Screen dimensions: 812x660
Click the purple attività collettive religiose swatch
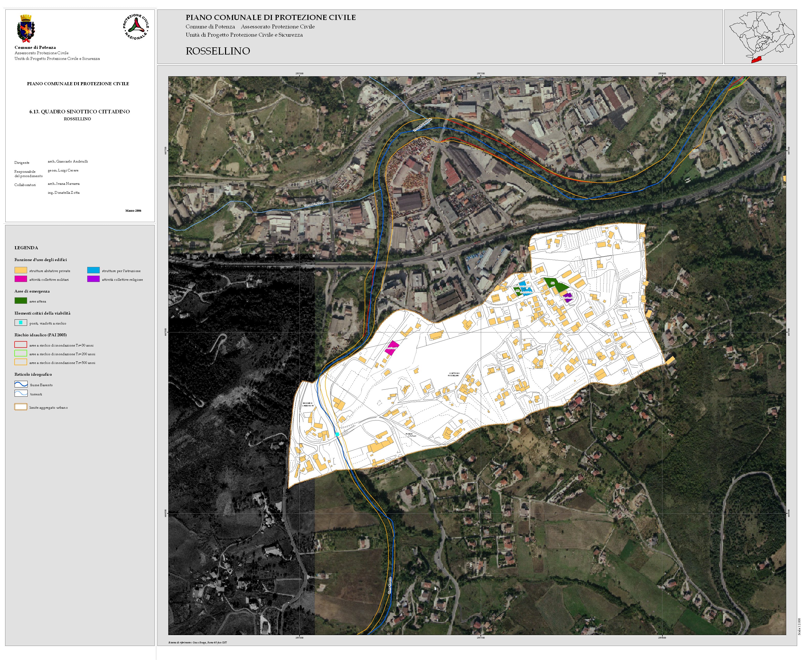click(x=93, y=279)
